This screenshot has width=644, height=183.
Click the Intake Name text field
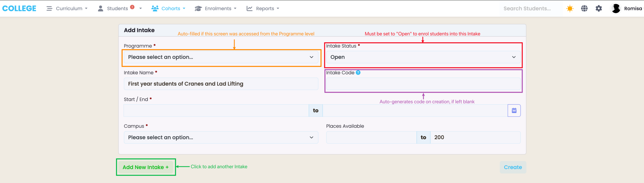click(x=221, y=84)
